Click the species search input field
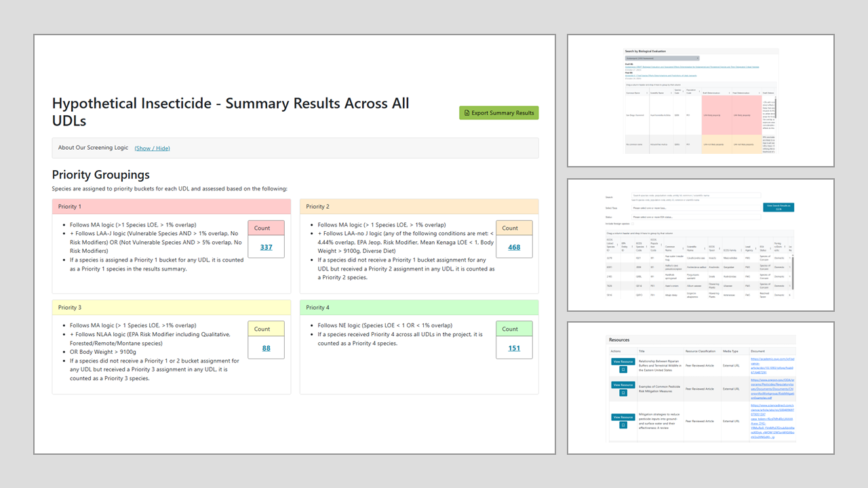The height and width of the screenshot is (488, 868). [x=695, y=196]
